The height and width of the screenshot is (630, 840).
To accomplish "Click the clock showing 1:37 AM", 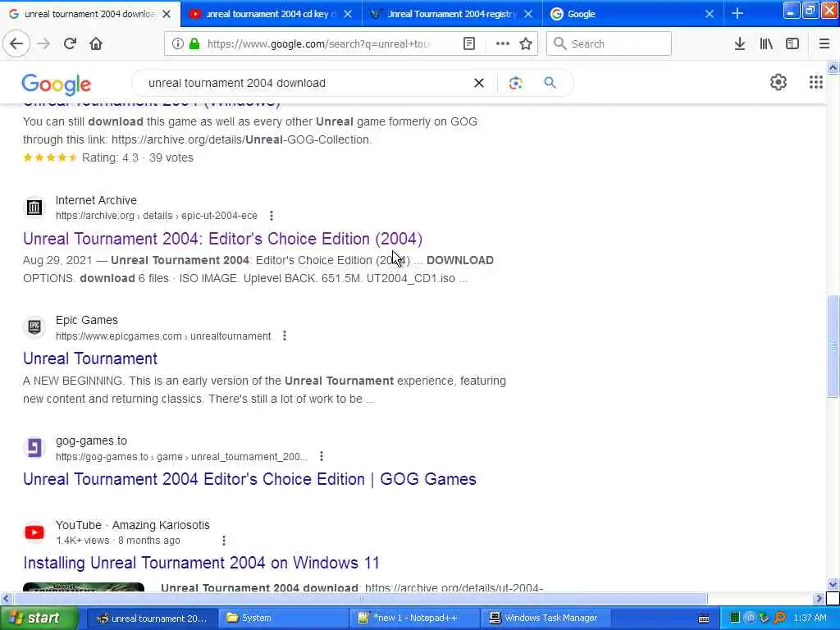I will 810,619.
